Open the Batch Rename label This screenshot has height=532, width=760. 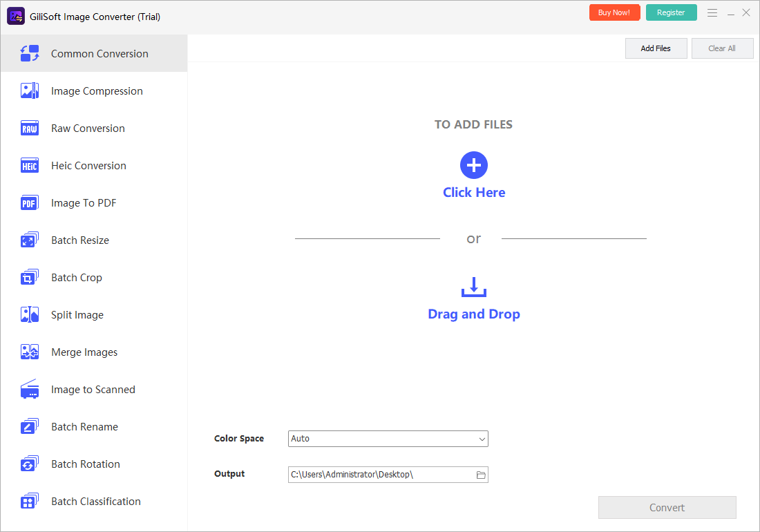tap(85, 427)
